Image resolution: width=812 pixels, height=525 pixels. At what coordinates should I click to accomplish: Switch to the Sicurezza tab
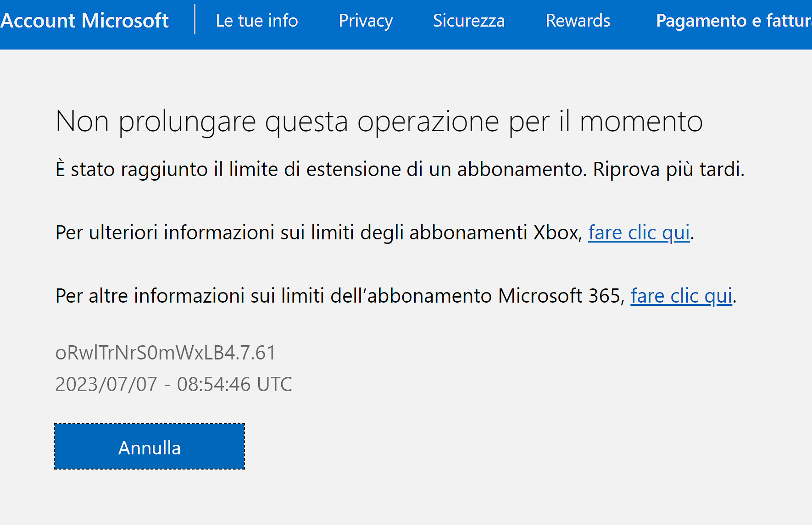click(469, 21)
